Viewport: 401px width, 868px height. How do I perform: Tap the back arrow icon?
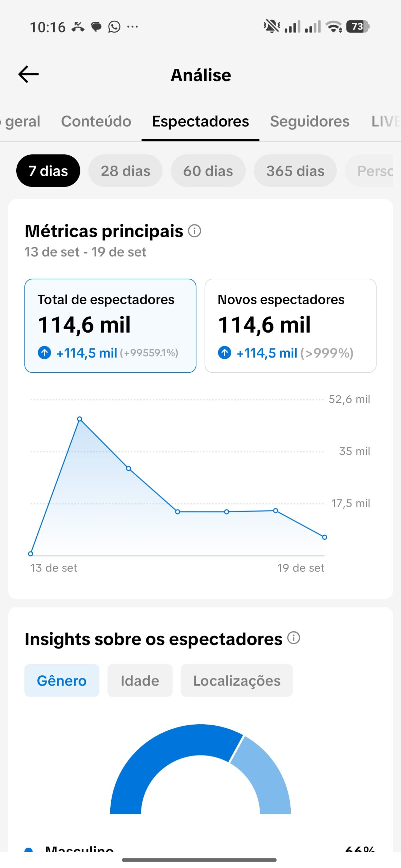point(28,75)
